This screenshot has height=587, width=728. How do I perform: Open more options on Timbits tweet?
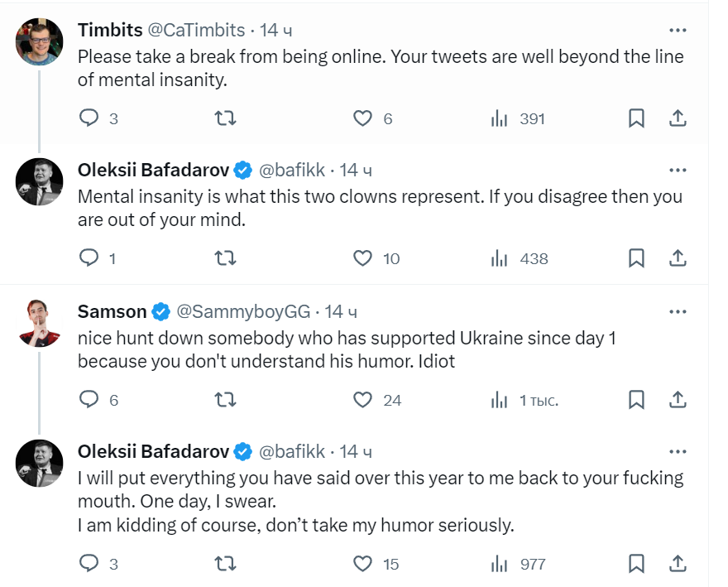click(x=678, y=31)
